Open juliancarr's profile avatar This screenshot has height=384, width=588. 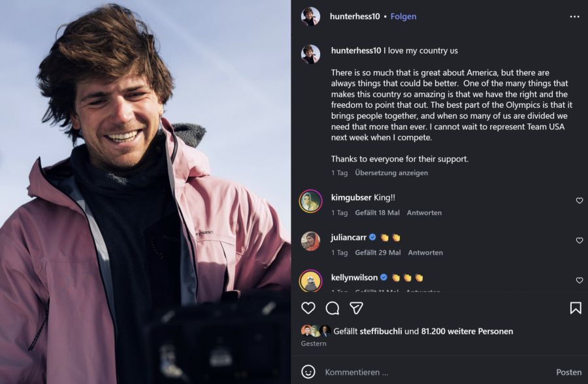point(310,241)
